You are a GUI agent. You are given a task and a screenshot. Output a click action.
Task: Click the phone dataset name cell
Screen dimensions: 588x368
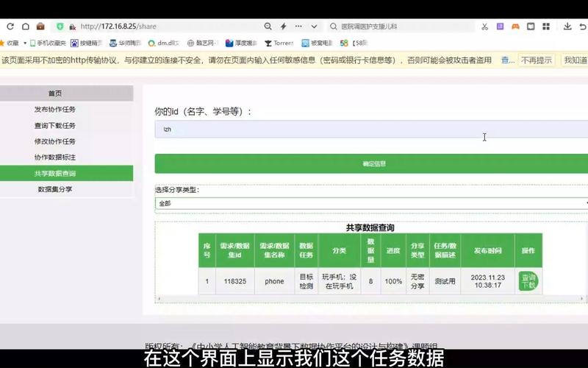[274, 281]
